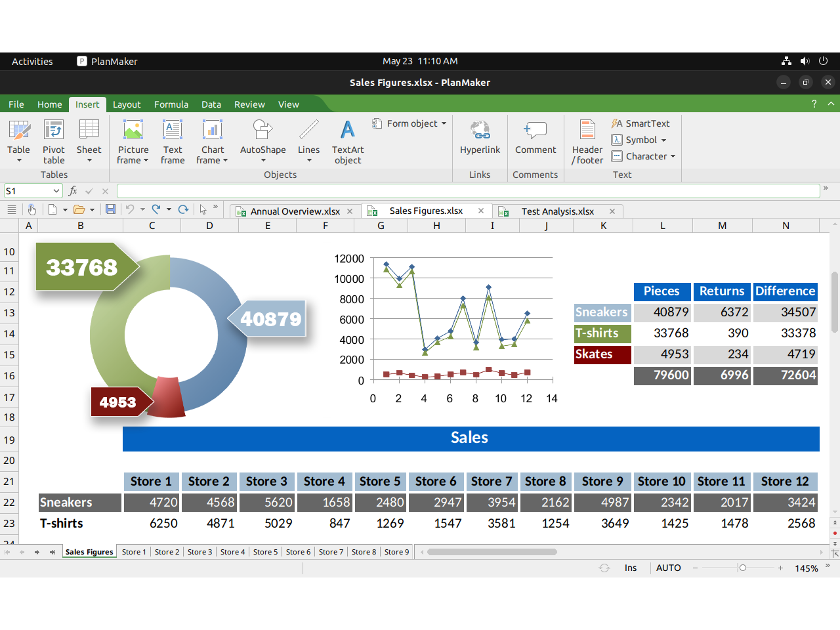This screenshot has width=840, height=630.
Task: Click the Text frame icon
Action: pos(173,141)
